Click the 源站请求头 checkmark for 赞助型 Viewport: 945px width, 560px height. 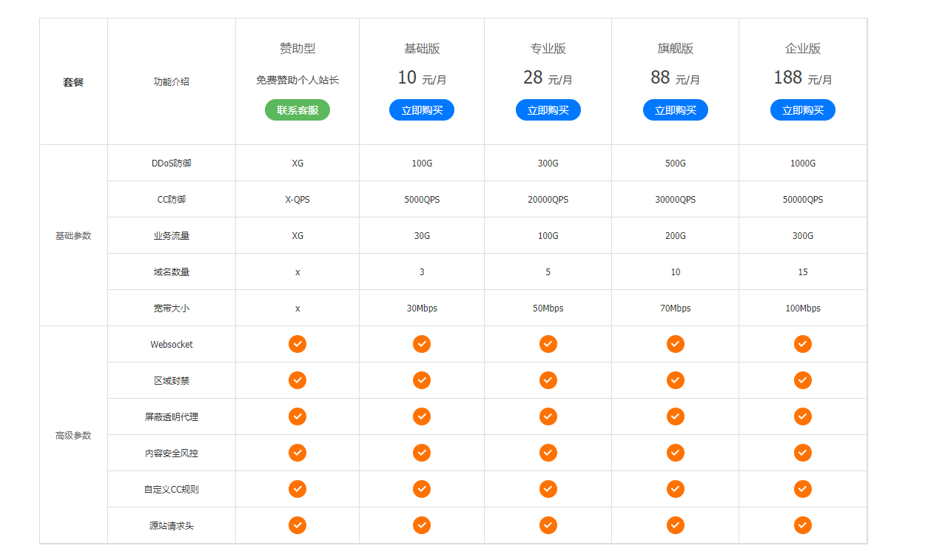coord(297,525)
